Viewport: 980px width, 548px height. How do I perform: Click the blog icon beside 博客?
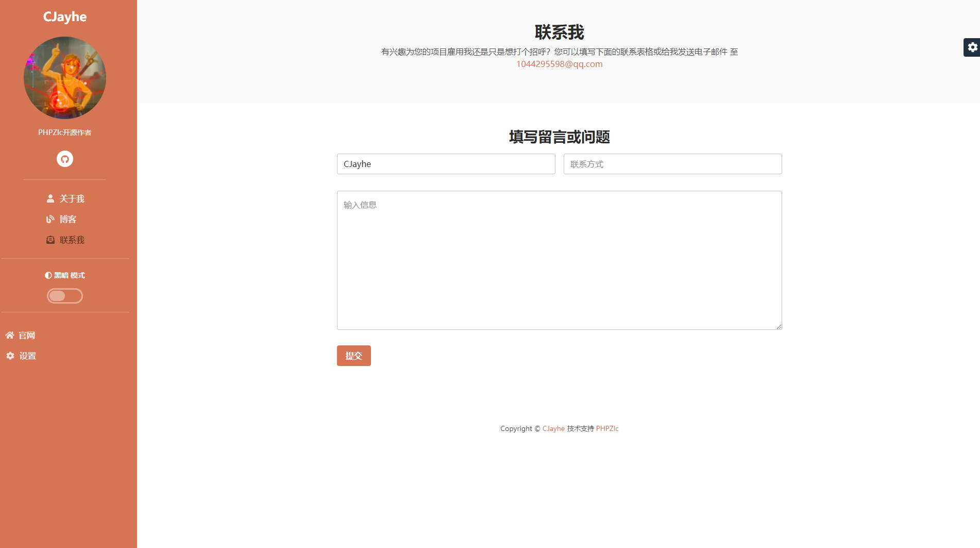pyautogui.click(x=50, y=219)
